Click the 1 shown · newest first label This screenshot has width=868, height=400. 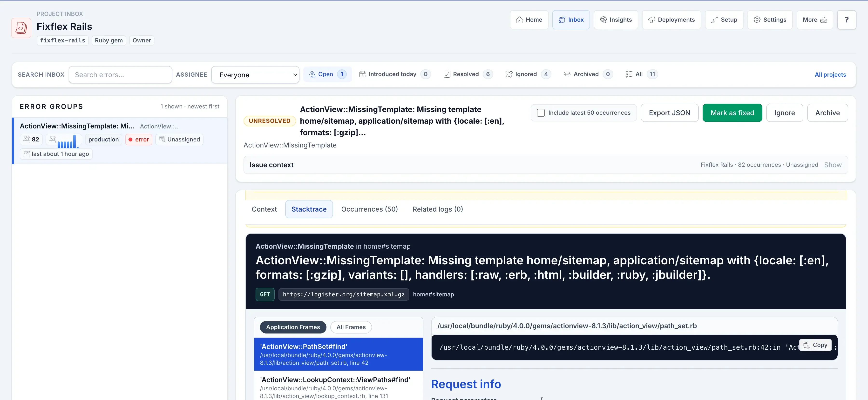point(190,107)
